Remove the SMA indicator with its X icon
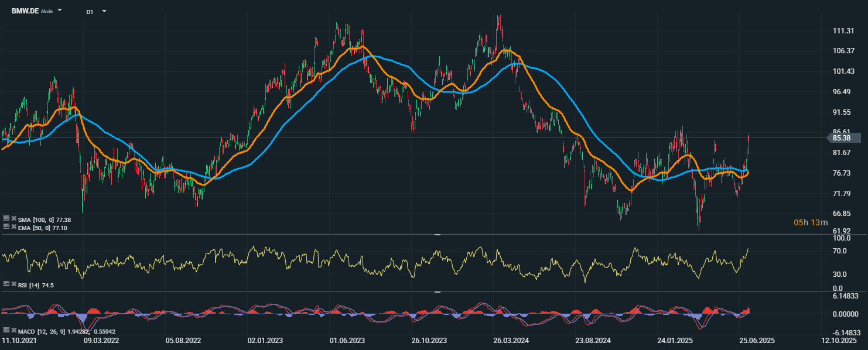The width and height of the screenshot is (868, 350). click(13, 218)
